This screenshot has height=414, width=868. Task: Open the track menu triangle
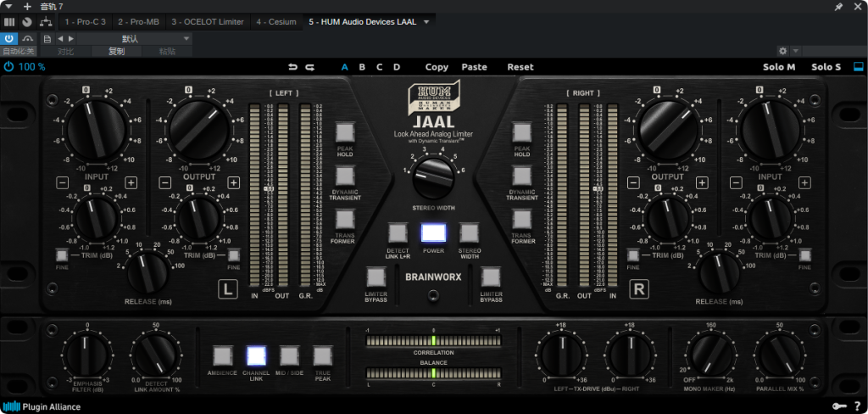[x=8, y=7]
